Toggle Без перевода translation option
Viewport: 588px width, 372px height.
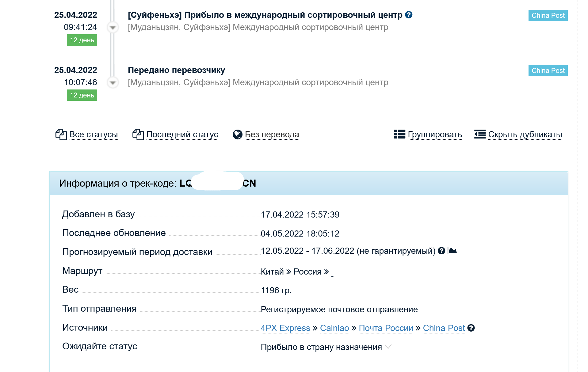click(x=272, y=134)
